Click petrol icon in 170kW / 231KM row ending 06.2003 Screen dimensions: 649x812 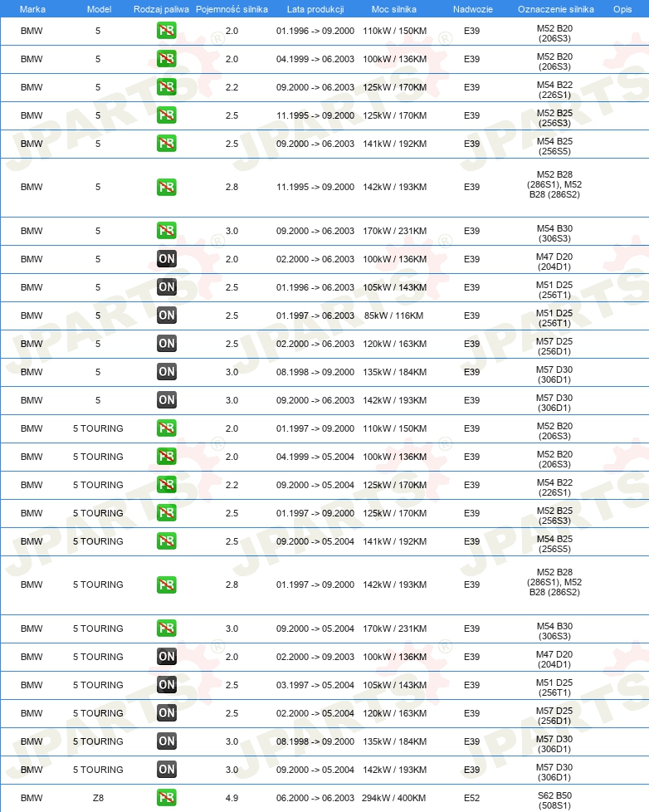pyautogui.click(x=167, y=231)
